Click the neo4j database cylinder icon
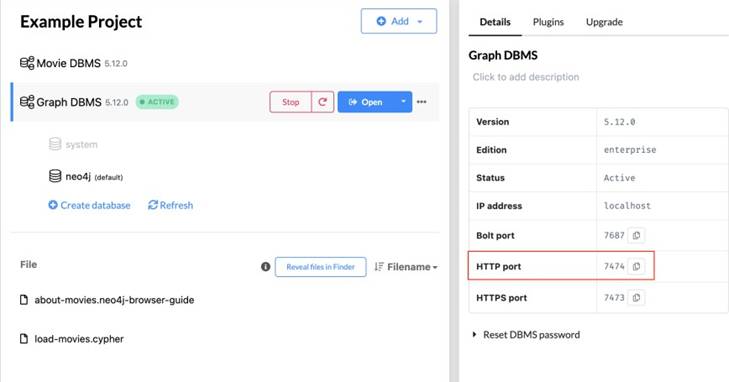 55,176
